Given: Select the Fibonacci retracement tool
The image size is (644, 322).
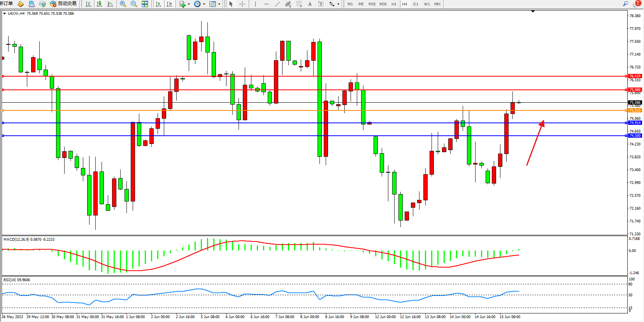Looking at the screenshot, I should (x=299, y=4).
